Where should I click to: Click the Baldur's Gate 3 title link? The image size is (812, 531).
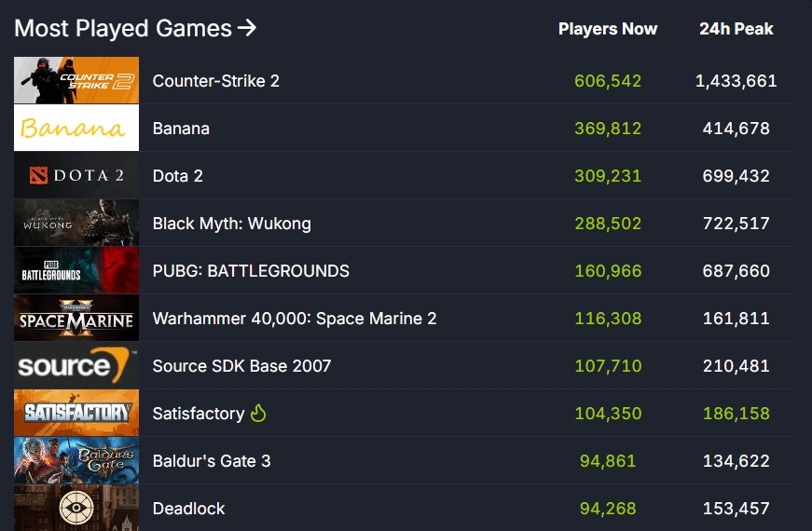(212, 461)
